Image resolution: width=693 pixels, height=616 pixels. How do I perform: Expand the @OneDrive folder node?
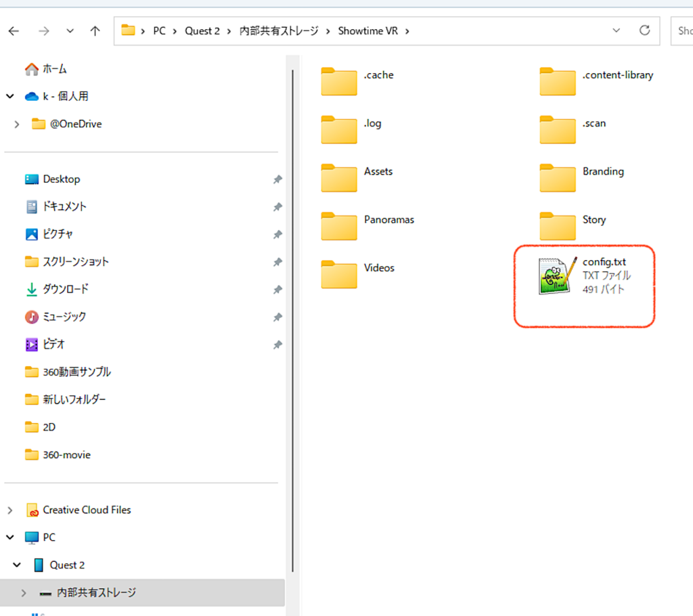click(17, 125)
